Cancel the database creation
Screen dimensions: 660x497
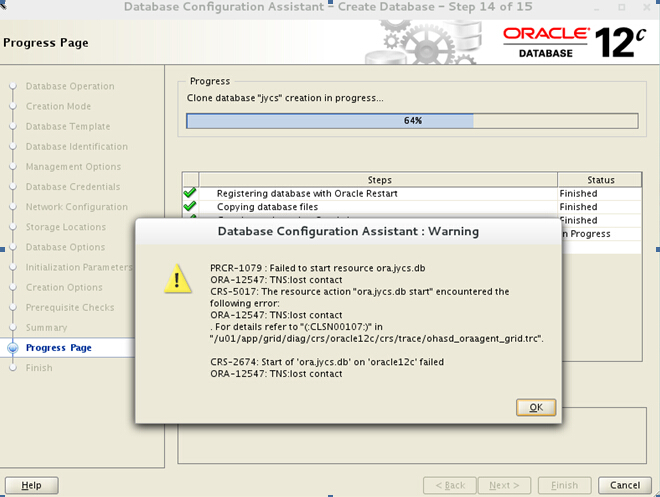(x=625, y=485)
